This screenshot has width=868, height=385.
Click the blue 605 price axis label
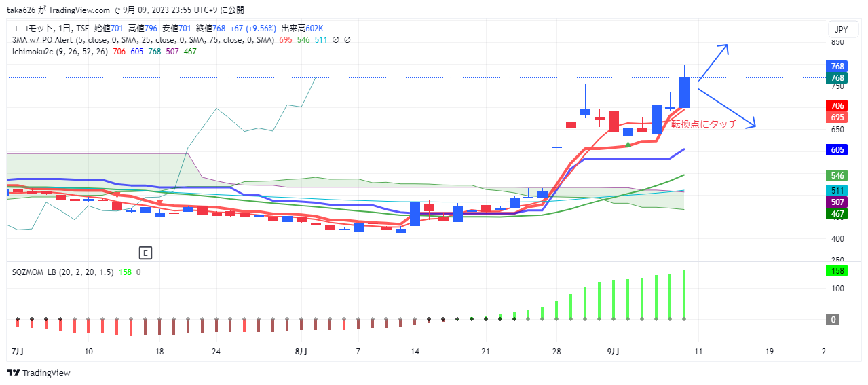point(837,150)
